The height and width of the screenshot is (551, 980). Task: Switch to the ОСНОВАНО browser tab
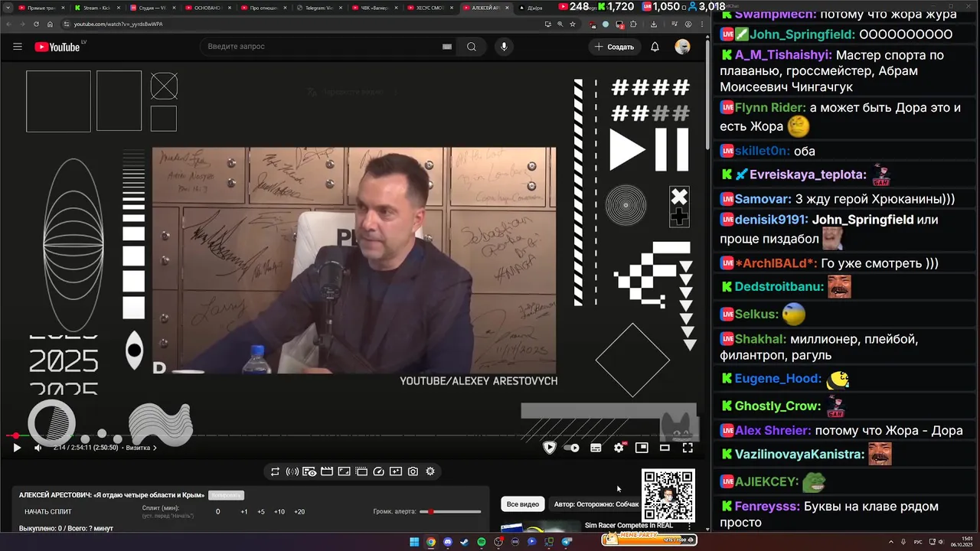208,8
